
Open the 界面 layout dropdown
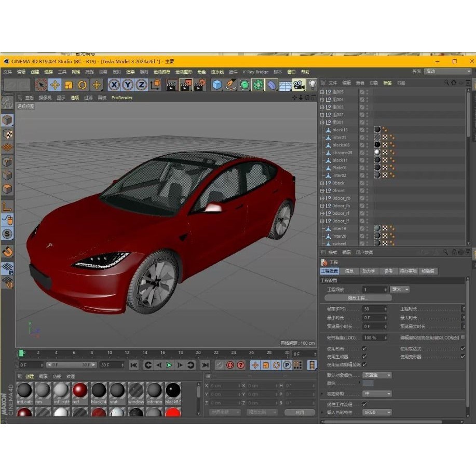point(447,71)
